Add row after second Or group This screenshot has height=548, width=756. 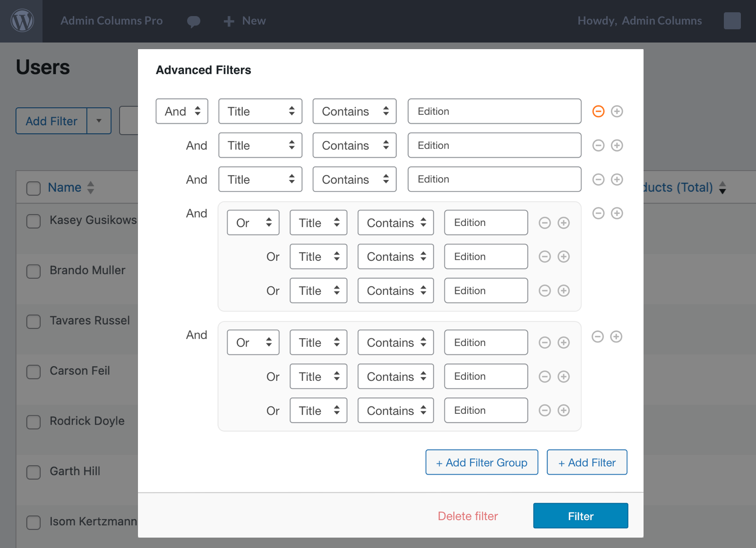[x=616, y=336]
